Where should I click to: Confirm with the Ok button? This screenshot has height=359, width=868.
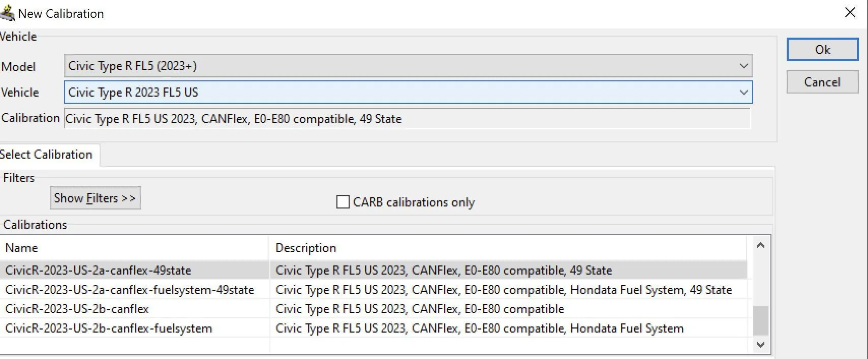click(822, 49)
